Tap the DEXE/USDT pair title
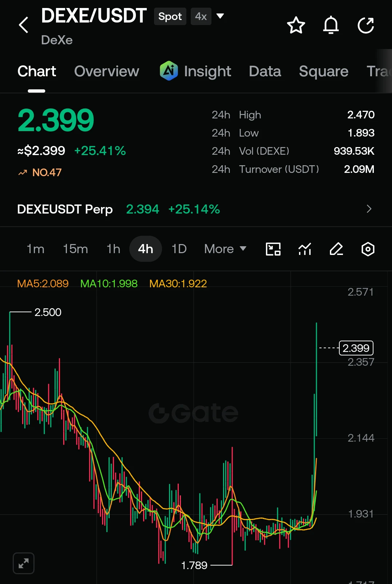392x584 pixels. click(x=94, y=16)
